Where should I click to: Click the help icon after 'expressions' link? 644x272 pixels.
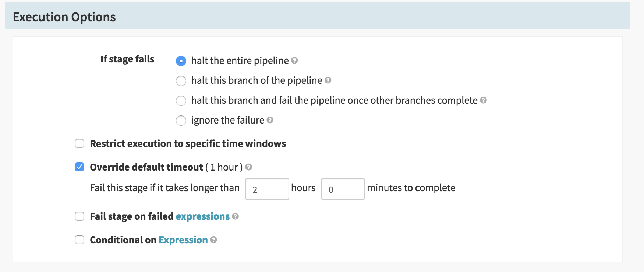tap(235, 217)
